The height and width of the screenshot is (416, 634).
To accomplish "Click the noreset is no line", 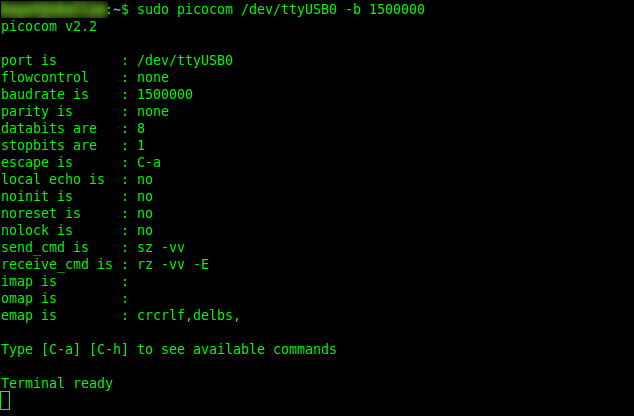I will coord(77,213).
